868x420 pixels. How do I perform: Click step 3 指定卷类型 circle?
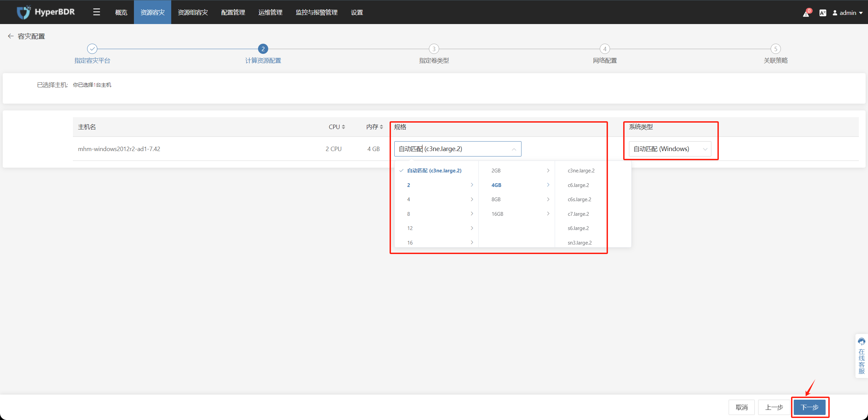click(434, 49)
